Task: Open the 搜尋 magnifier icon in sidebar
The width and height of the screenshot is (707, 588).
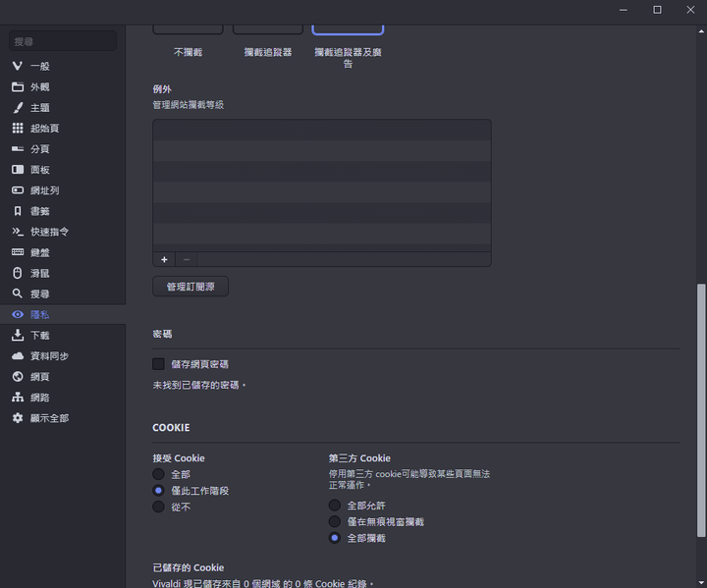Action: 18,294
